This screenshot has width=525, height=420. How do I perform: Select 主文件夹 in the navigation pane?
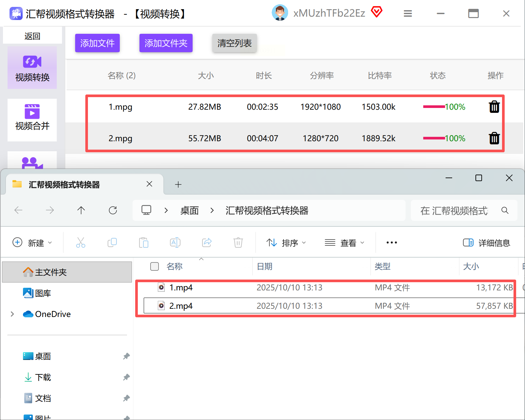click(67, 272)
